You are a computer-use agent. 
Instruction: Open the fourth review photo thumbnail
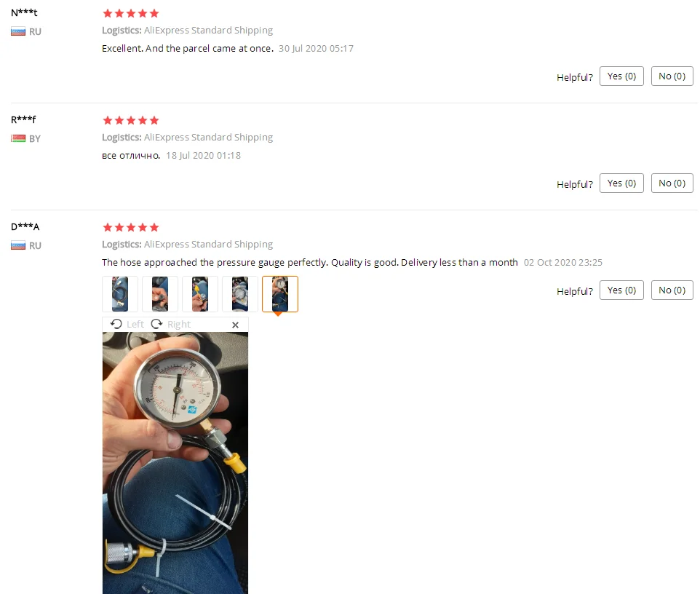(239, 294)
